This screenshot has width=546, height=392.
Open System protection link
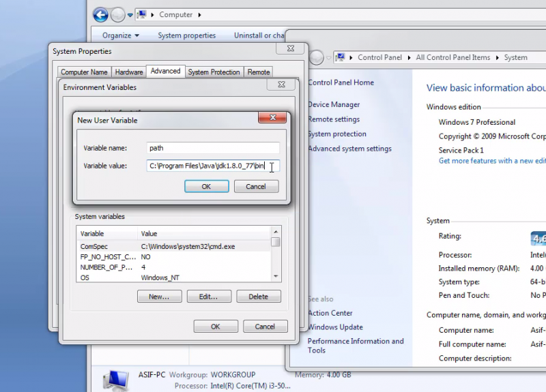click(337, 134)
